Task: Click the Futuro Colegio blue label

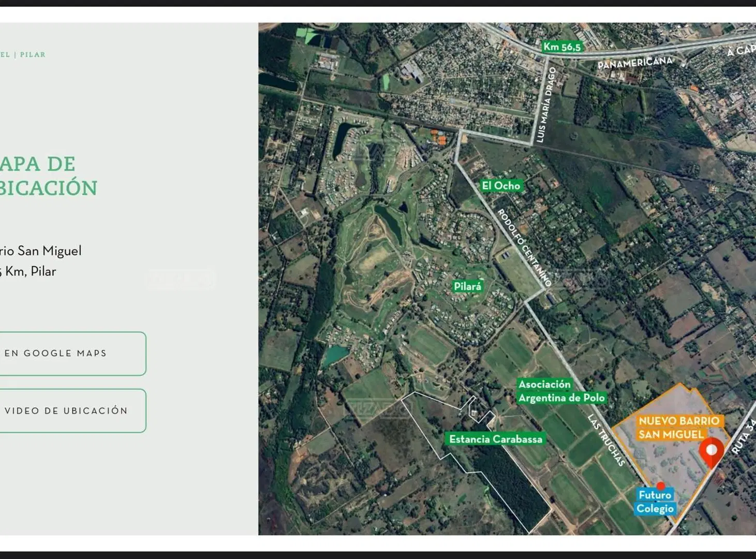Action: [655, 502]
